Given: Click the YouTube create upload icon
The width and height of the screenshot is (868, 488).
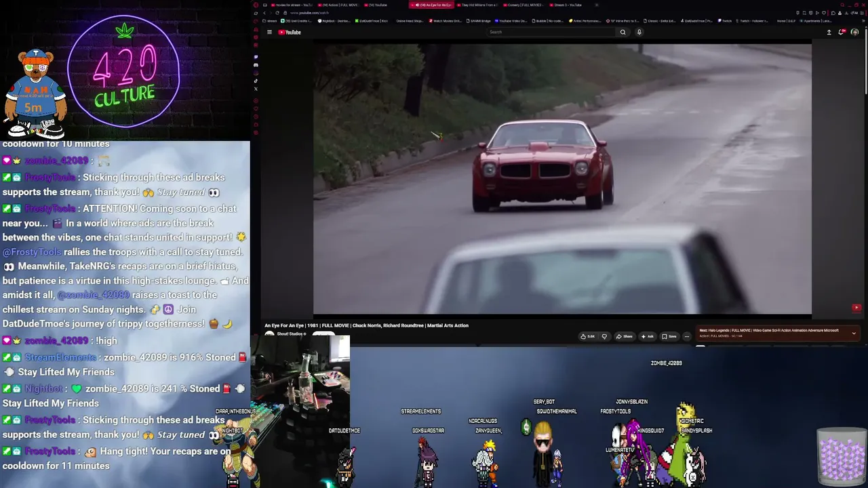Looking at the screenshot, I should (829, 32).
